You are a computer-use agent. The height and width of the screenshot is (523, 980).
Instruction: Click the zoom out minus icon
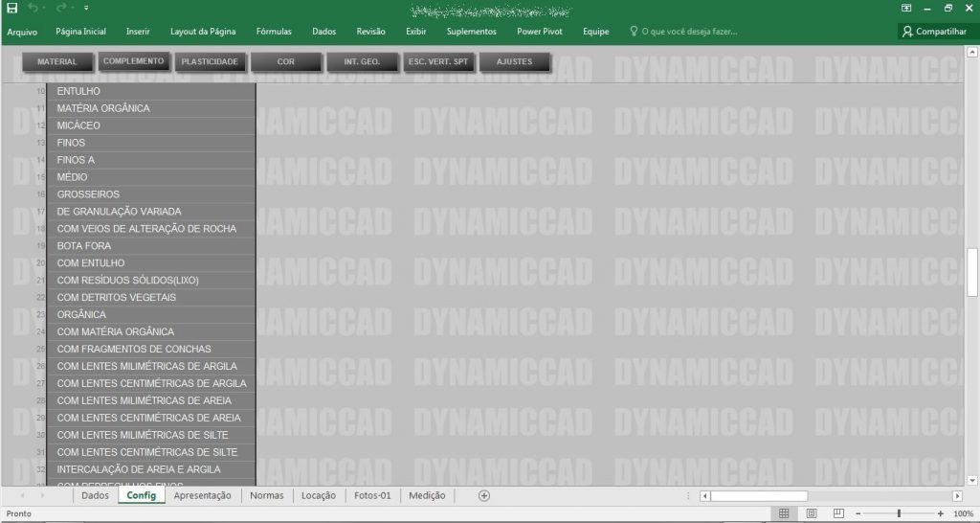(x=857, y=513)
